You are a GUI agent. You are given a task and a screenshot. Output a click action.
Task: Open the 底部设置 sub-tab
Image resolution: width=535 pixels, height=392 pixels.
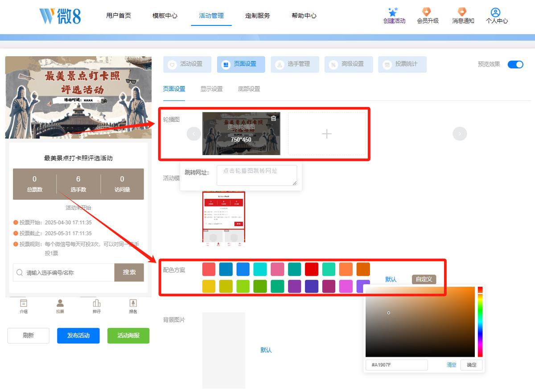(x=249, y=89)
